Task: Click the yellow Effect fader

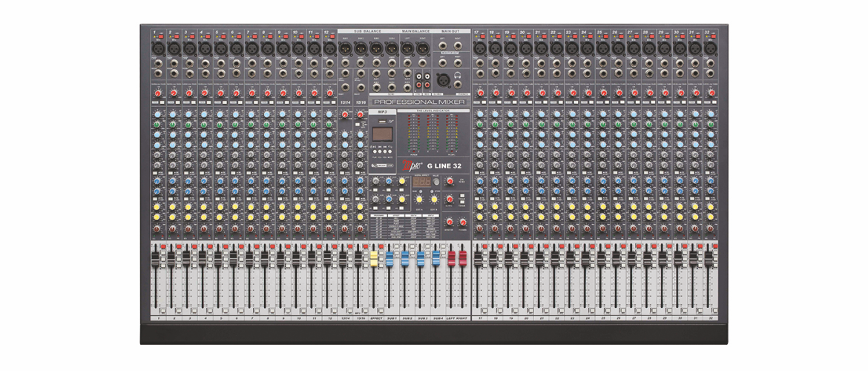Action: pos(375,260)
